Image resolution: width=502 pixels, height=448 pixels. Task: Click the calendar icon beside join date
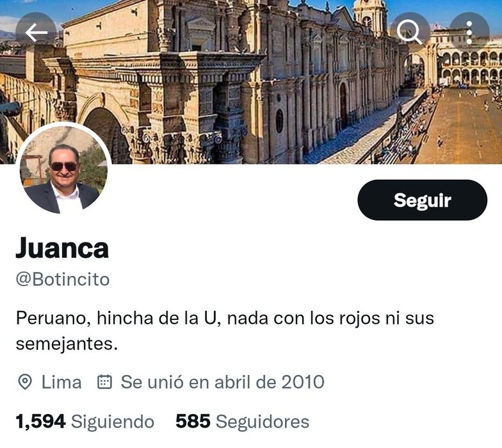pos(104,381)
